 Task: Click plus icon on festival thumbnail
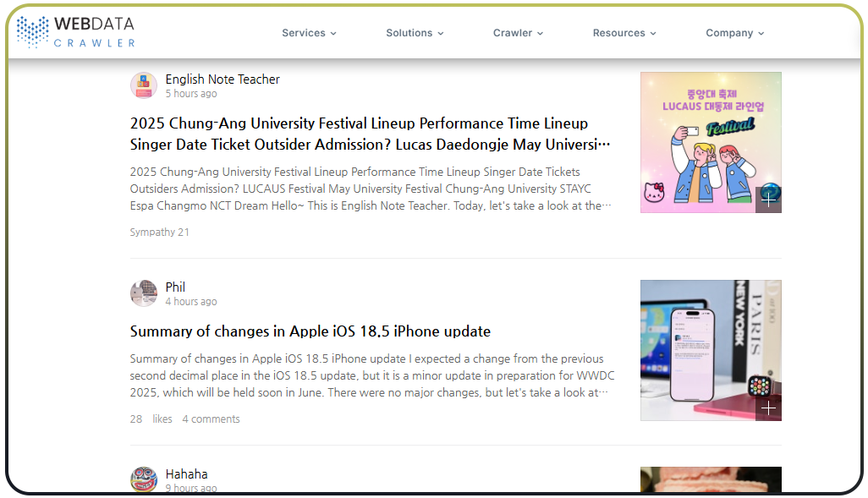(x=767, y=200)
